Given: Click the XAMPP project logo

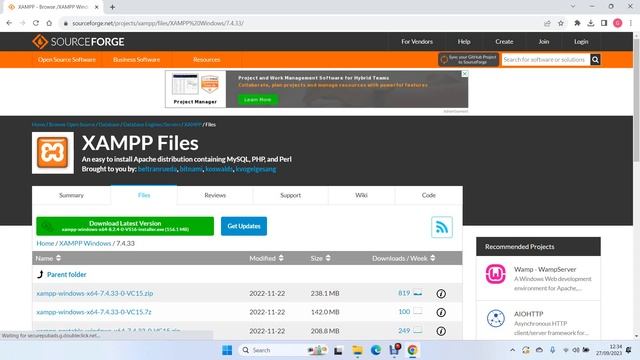Looking at the screenshot, I should coord(53,153).
